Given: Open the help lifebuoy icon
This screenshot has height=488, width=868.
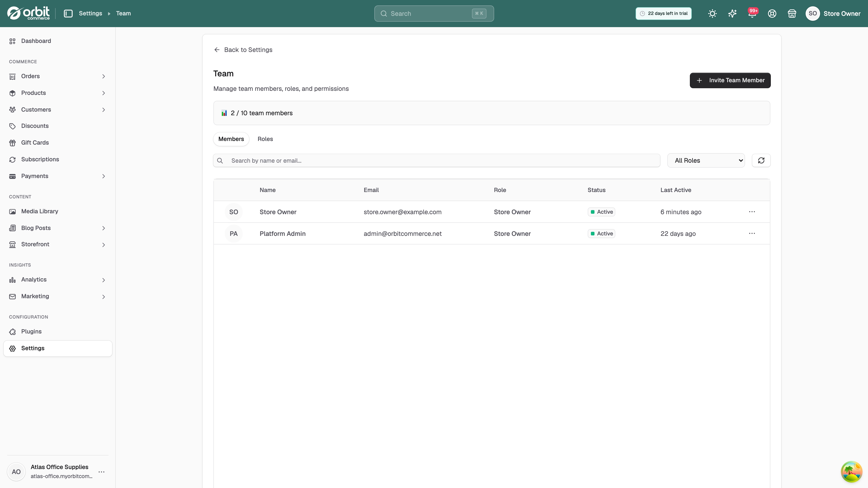Looking at the screenshot, I should 772,14.
